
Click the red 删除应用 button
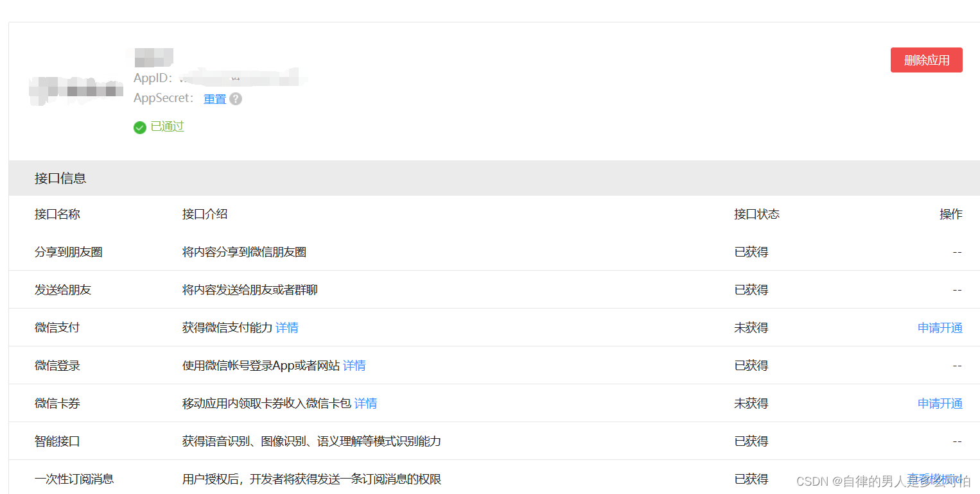tap(926, 60)
